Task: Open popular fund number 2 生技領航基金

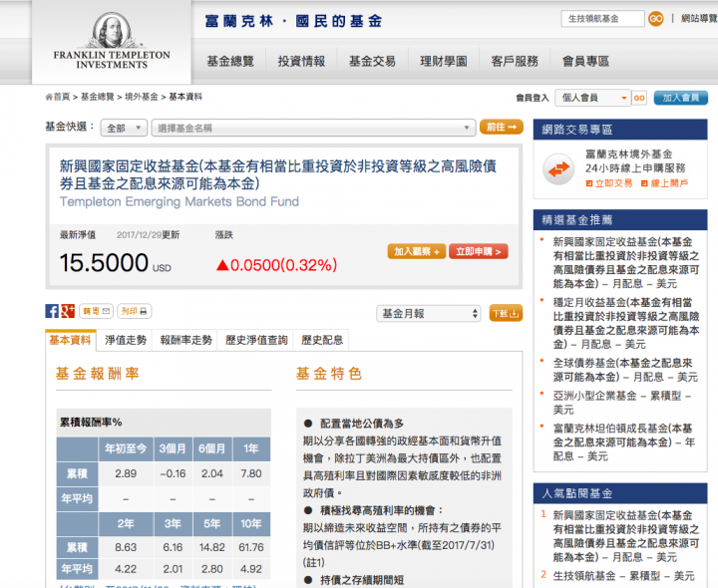Action: (x=623, y=576)
